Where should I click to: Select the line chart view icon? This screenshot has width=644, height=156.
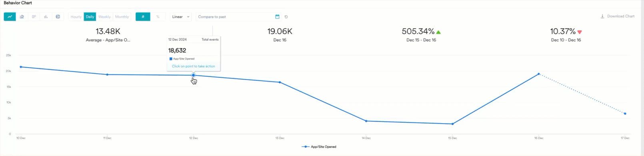[x=10, y=17]
